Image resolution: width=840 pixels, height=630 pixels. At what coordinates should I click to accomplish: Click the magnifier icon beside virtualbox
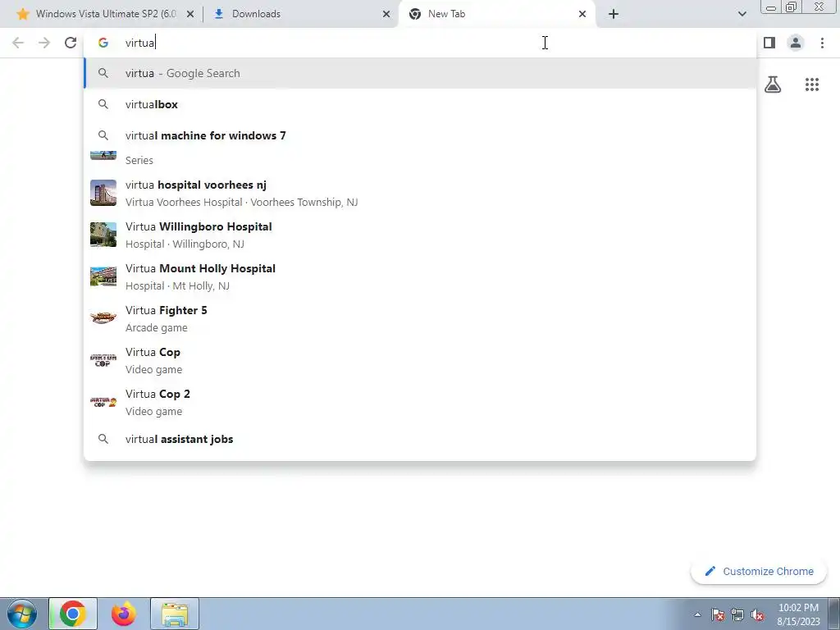pos(103,104)
